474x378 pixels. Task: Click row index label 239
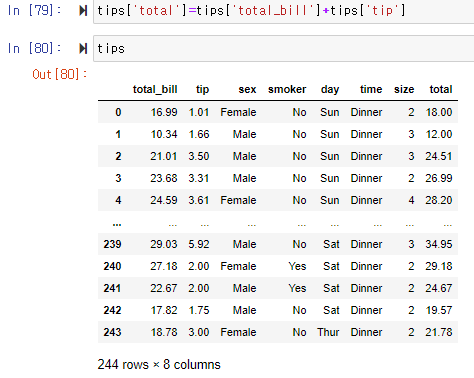[x=112, y=244]
